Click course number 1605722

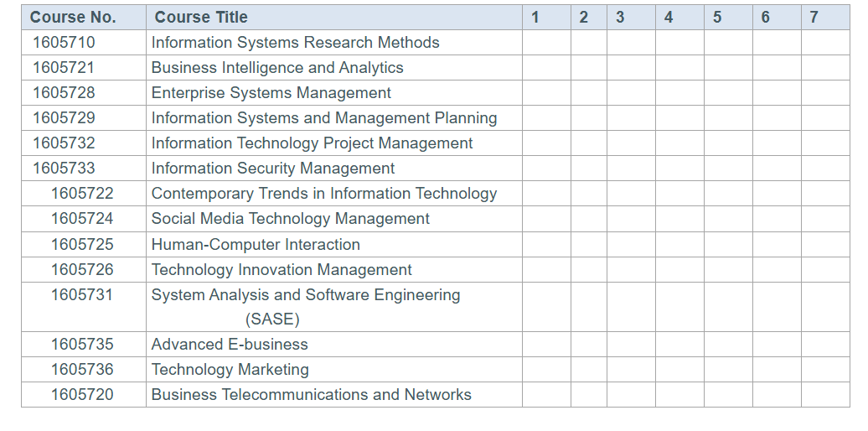point(82,194)
